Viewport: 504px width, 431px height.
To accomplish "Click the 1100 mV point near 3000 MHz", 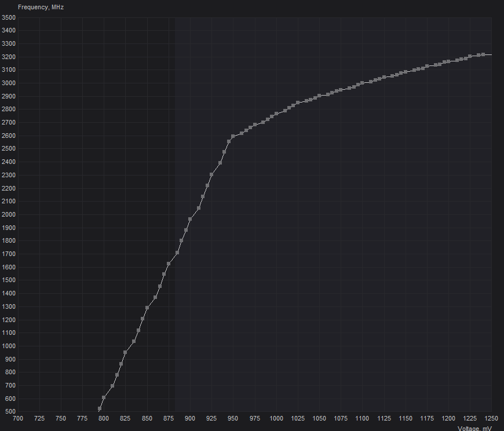I will (x=362, y=83).
